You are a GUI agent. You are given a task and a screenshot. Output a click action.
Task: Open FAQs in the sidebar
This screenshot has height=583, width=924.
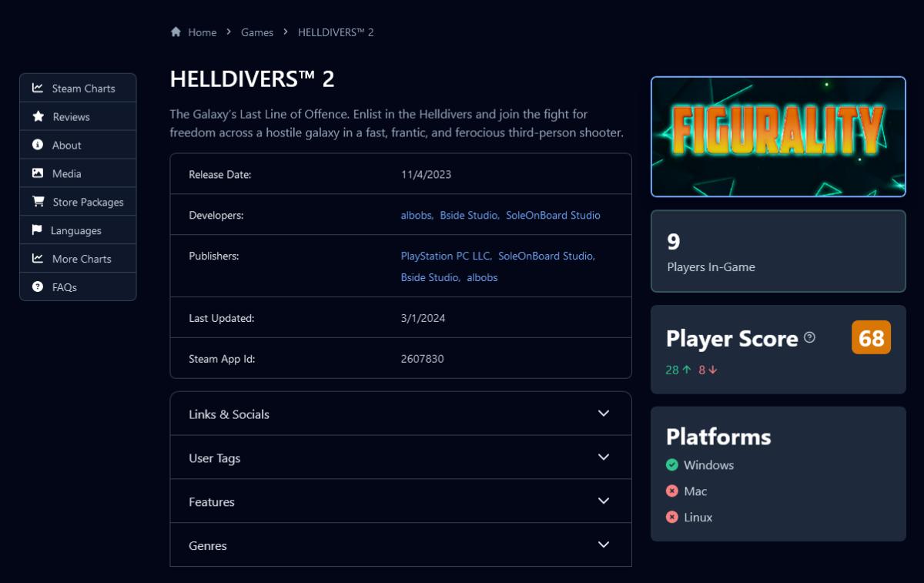point(78,286)
